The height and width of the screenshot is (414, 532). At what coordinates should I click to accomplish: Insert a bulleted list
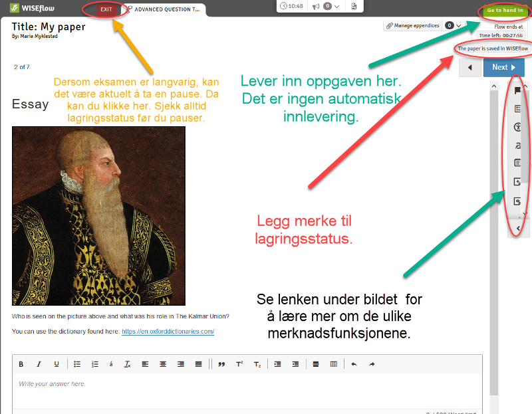(x=77, y=364)
